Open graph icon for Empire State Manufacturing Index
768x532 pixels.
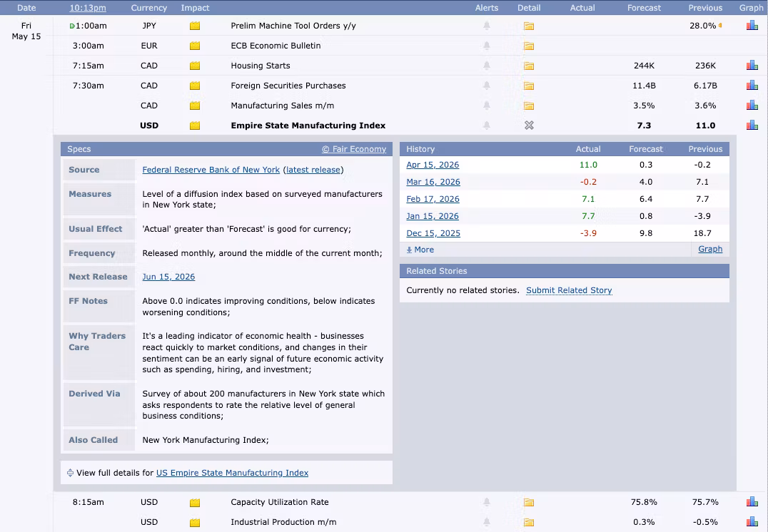pyautogui.click(x=752, y=126)
